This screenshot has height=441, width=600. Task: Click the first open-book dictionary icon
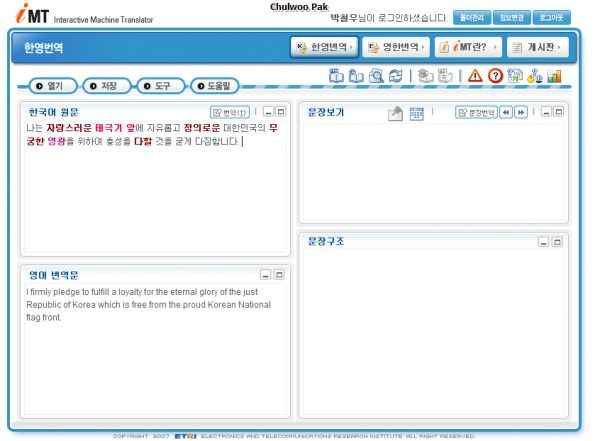(336, 75)
